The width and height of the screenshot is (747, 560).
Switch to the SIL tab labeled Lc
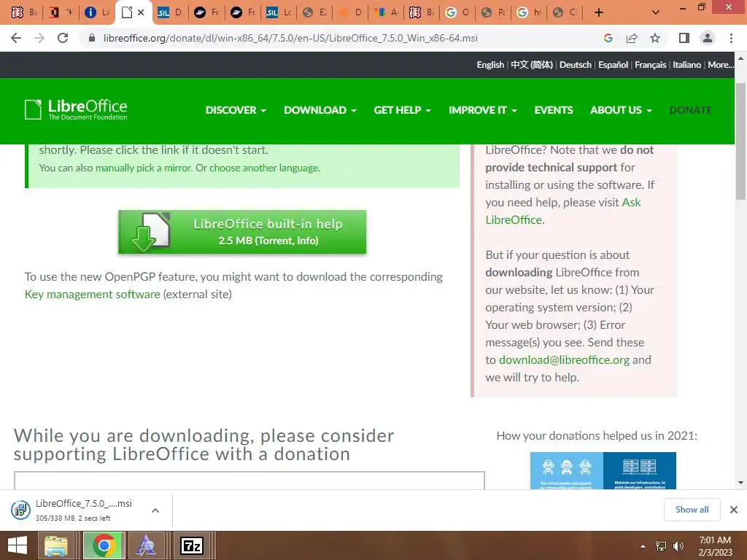point(278,12)
